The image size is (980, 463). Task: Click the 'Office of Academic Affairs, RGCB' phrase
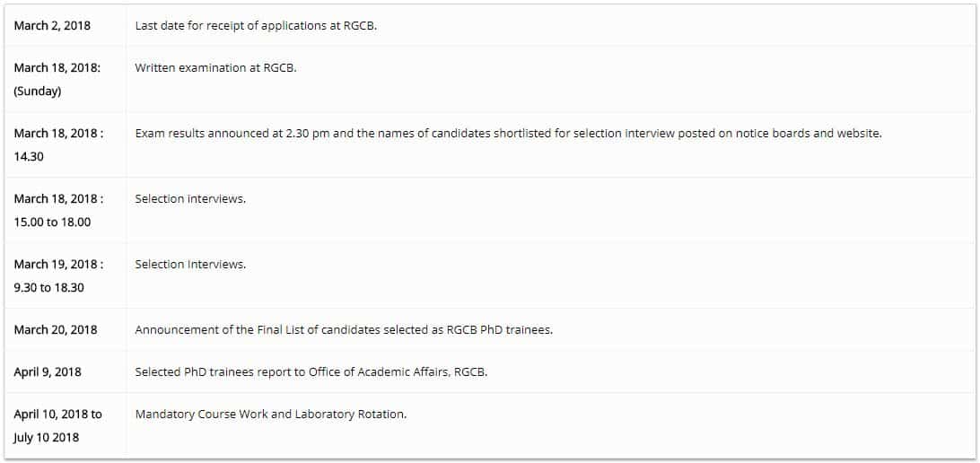click(398, 371)
